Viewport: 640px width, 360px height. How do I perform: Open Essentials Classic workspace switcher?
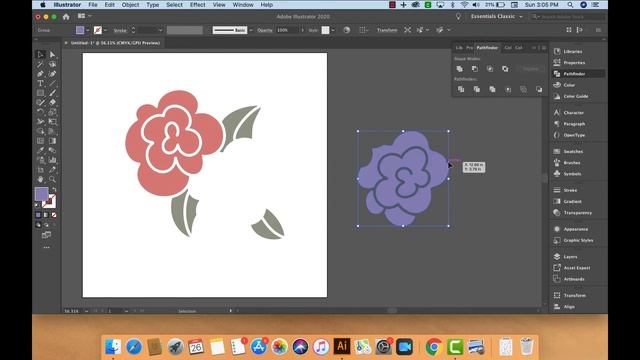[496, 16]
